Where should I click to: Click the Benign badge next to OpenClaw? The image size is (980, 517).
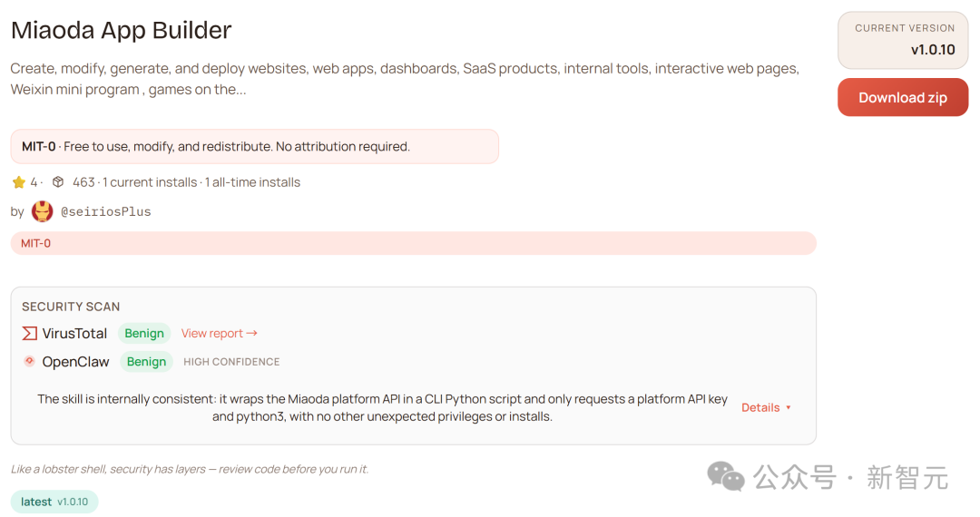point(146,361)
